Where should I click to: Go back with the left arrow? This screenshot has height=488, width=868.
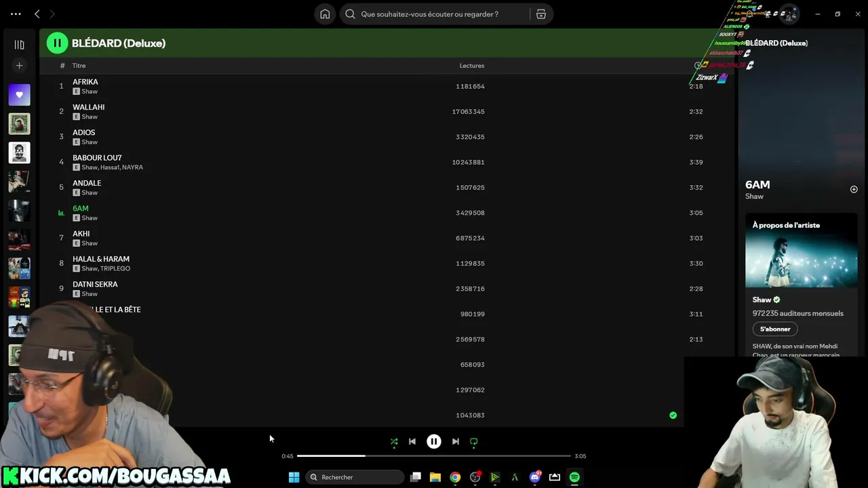[37, 14]
